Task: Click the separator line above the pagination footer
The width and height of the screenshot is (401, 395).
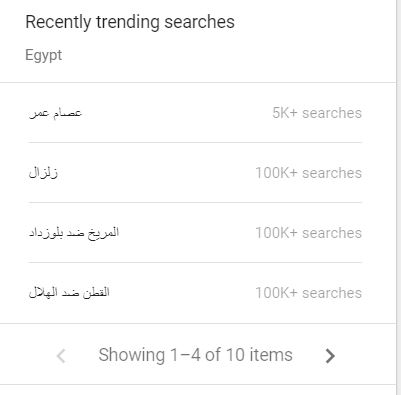Action: click(198, 323)
